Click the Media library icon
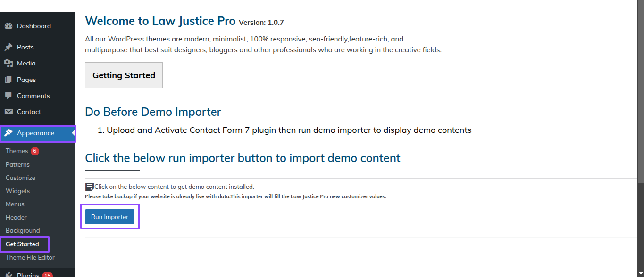 pyautogui.click(x=8, y=63)
